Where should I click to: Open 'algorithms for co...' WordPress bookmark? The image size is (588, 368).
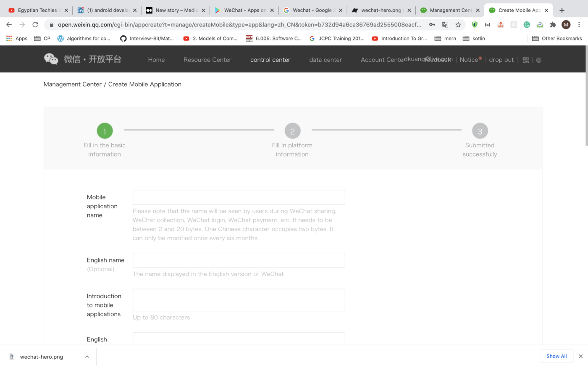(x=84, y=38)
